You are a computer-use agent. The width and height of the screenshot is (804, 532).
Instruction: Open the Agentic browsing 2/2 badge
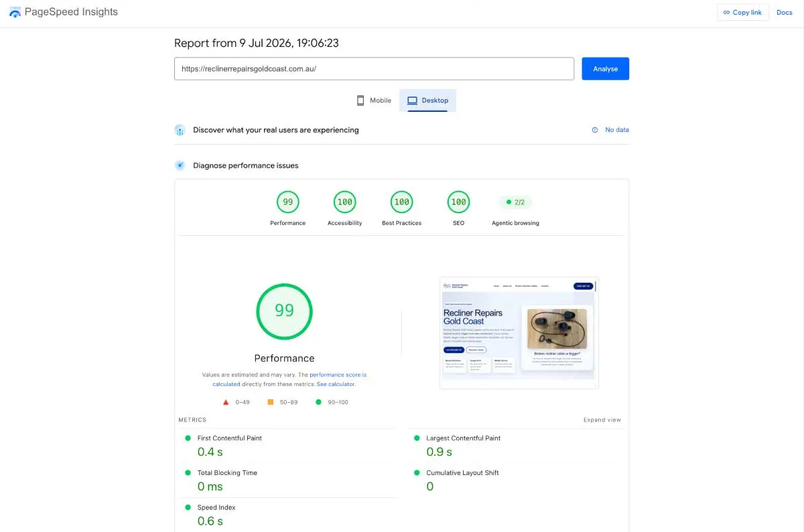(x=515, y=202)
